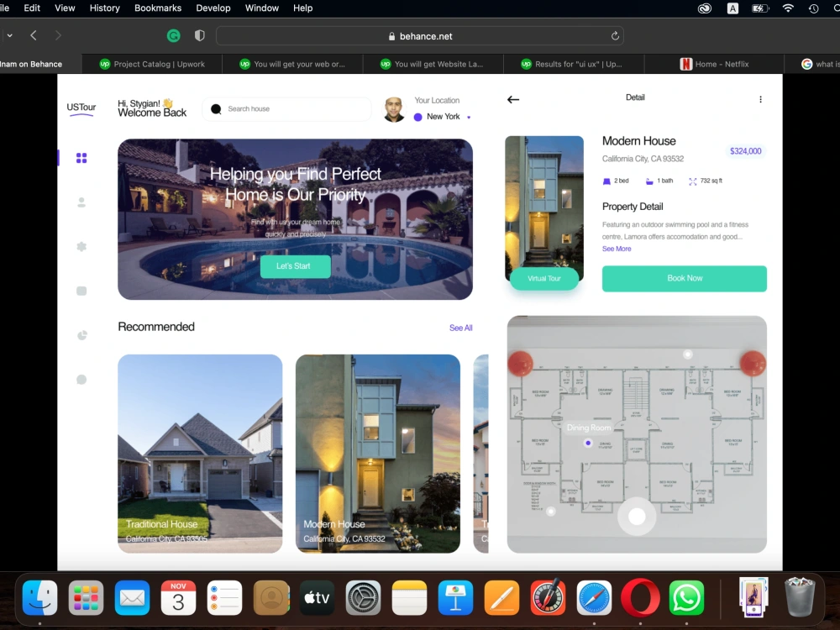Open WhatsApp from the dock
This screenshot has width=840, height=630.
tap(686, 598)
